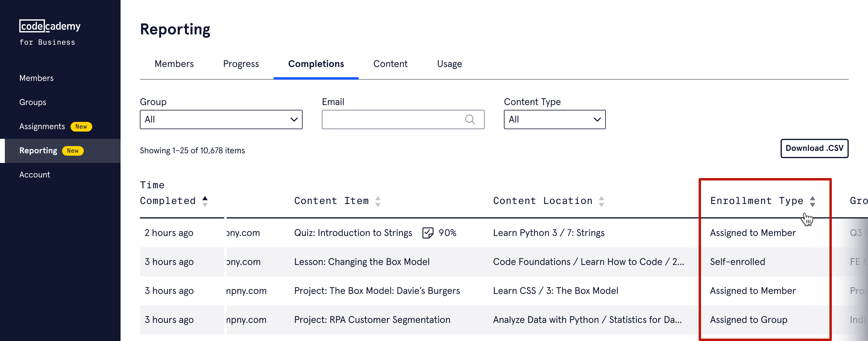Open Assignments in the sidebar

click(x=42, y=126)
